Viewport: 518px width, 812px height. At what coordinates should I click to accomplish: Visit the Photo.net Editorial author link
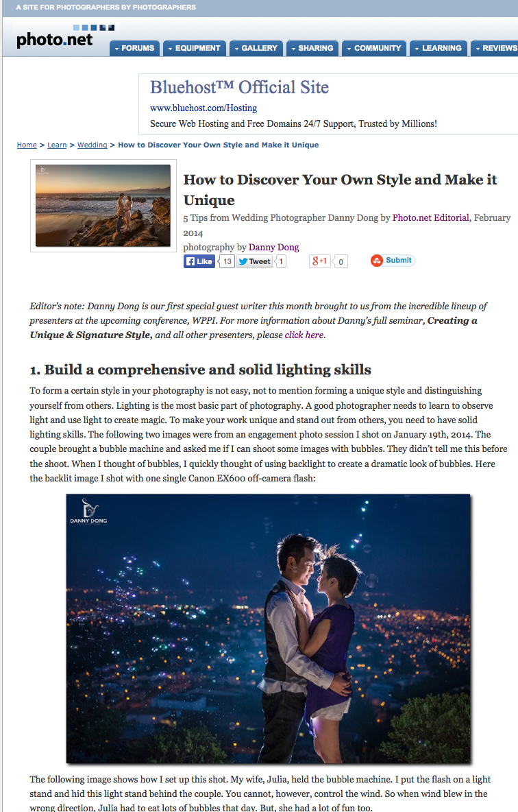click(x=430, y=217)
